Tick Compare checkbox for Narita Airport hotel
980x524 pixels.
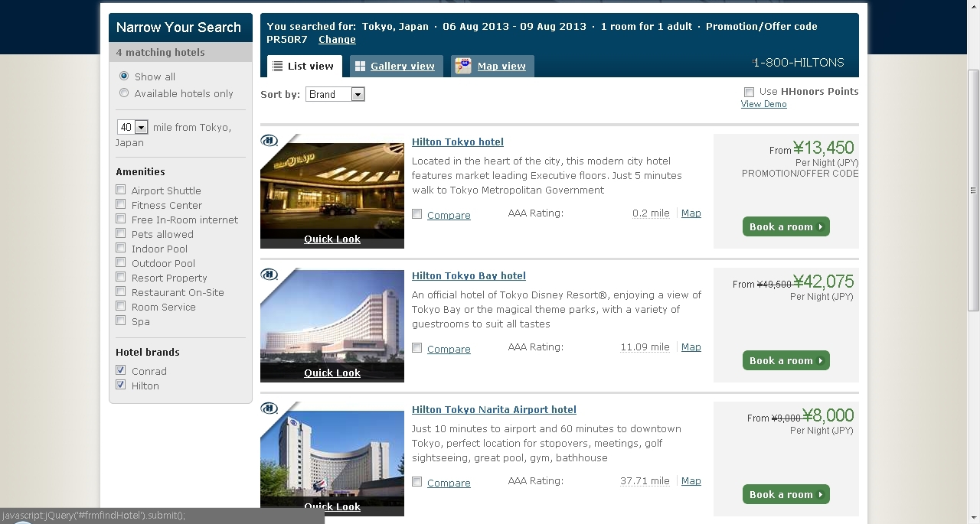point(417,482)
